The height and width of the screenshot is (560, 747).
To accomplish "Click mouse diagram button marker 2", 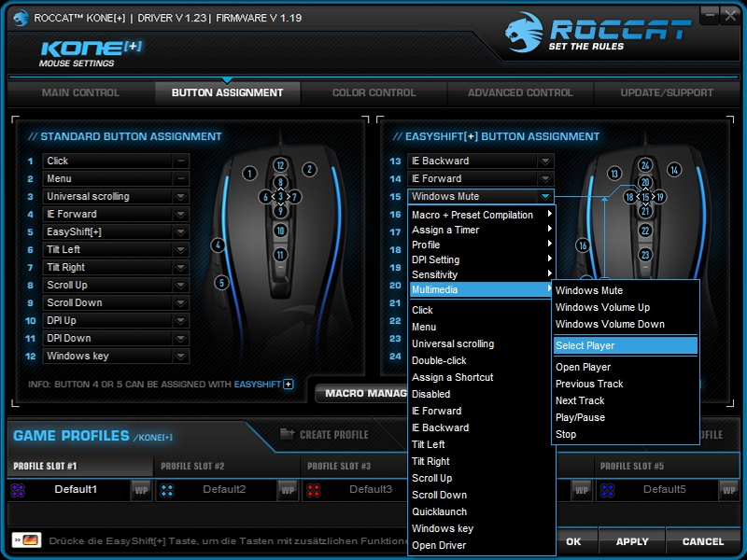I will click(309, 170).
